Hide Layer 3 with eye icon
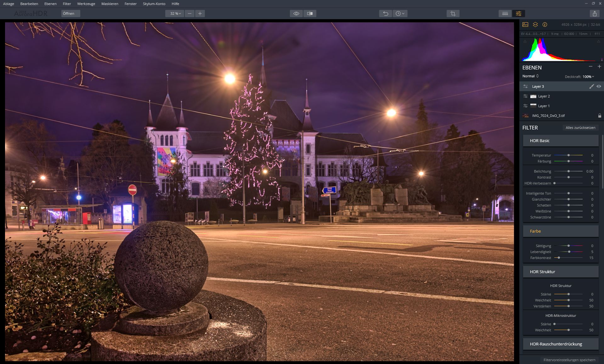Screen dimensions: 604x364 (x=599, y=86)
